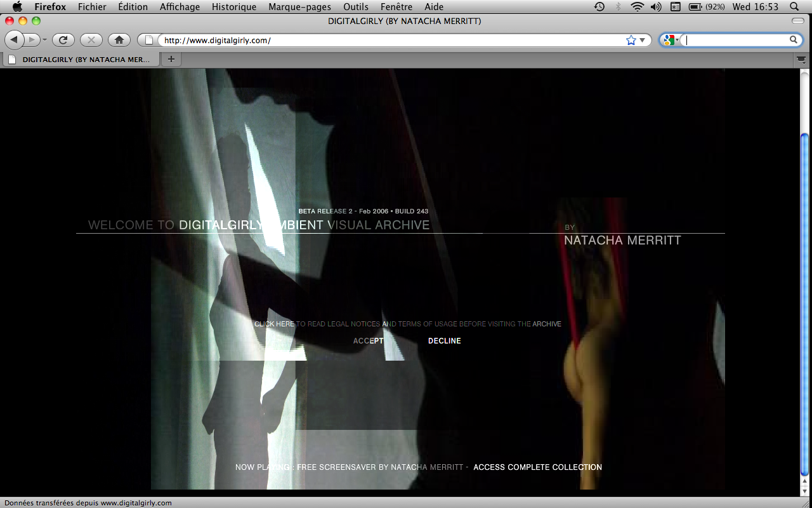Click the Forward arrow button

pos(32,40)
